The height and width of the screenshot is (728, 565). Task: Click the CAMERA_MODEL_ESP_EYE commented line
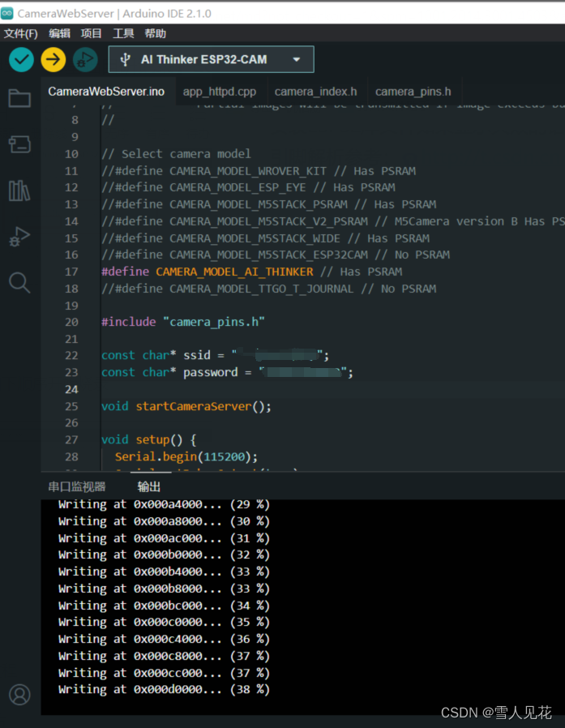click(248, 187)
